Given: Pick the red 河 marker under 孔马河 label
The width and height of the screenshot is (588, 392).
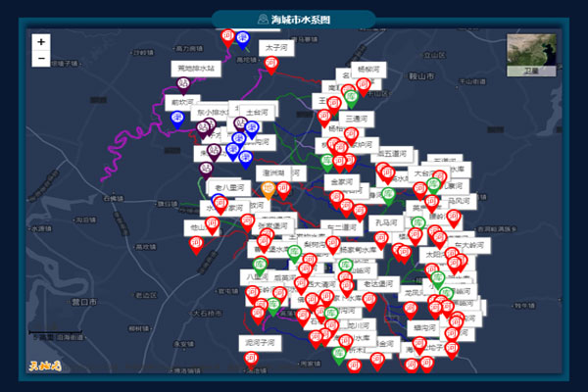Looking at the screenshot, I should click(x=381, y=240).
